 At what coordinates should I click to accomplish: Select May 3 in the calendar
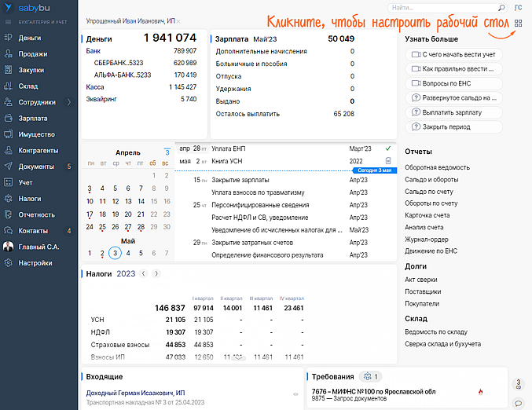click(x=115, y=253)
